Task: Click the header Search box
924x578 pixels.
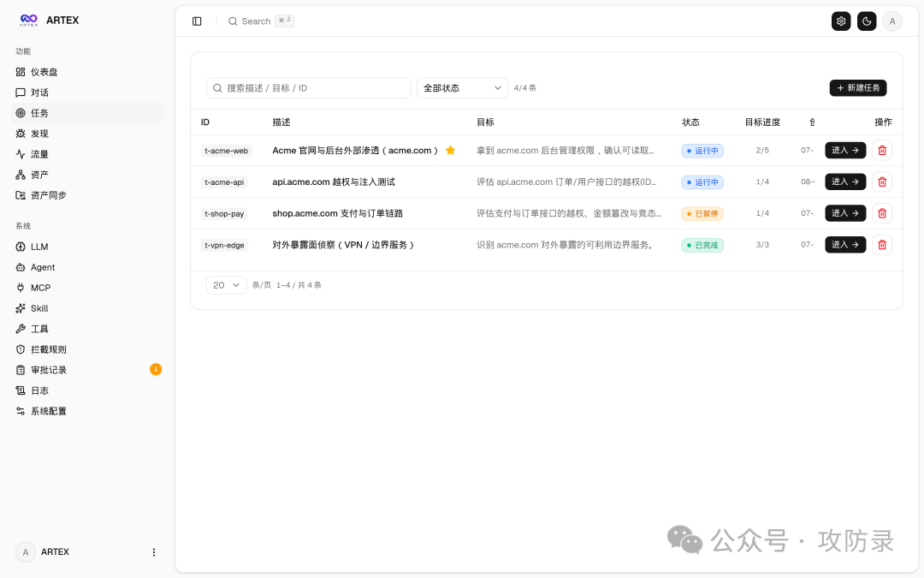Action: 261,21
